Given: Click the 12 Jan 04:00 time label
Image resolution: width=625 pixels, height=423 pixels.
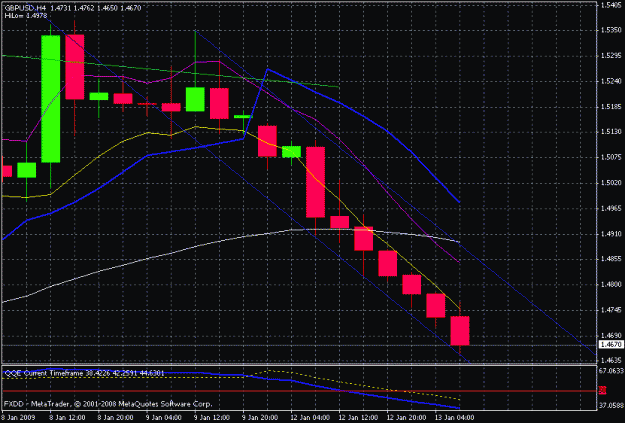Looking at the screenshot, I should 310,417.
